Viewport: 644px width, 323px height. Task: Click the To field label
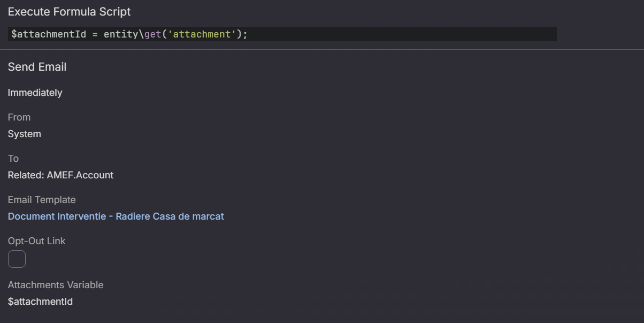pos(13,159)
